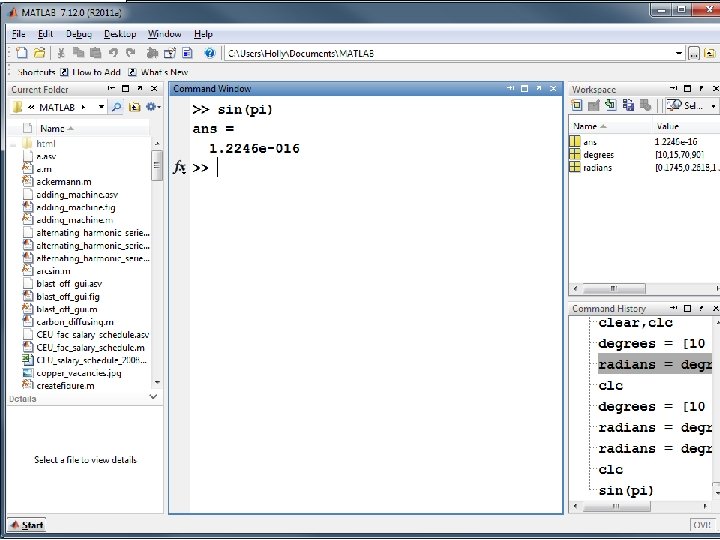Click the browse for folder button
Viewport: 720px width, 540px height.
coord(694,54)
